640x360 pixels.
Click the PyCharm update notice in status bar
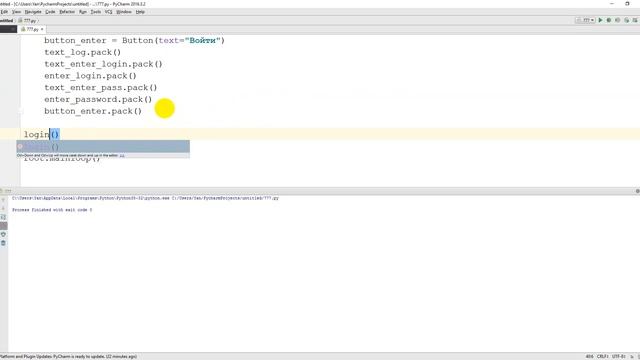tap(68, 356)
